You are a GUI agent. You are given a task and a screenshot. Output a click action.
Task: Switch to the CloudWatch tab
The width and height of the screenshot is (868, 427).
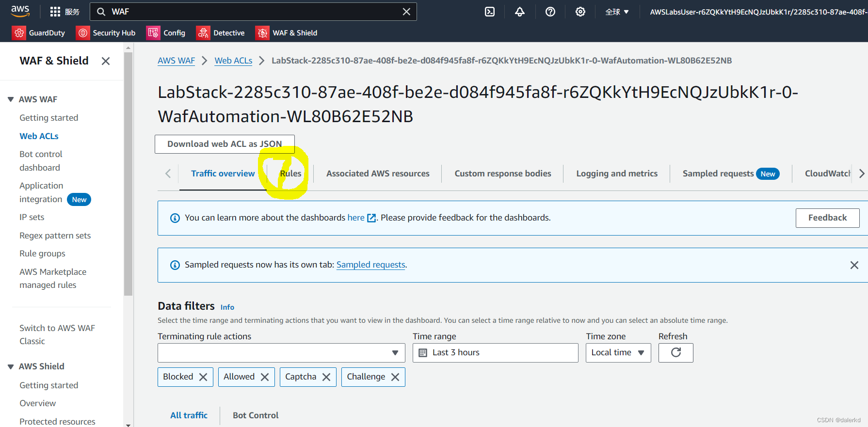(x=828, y=174)
